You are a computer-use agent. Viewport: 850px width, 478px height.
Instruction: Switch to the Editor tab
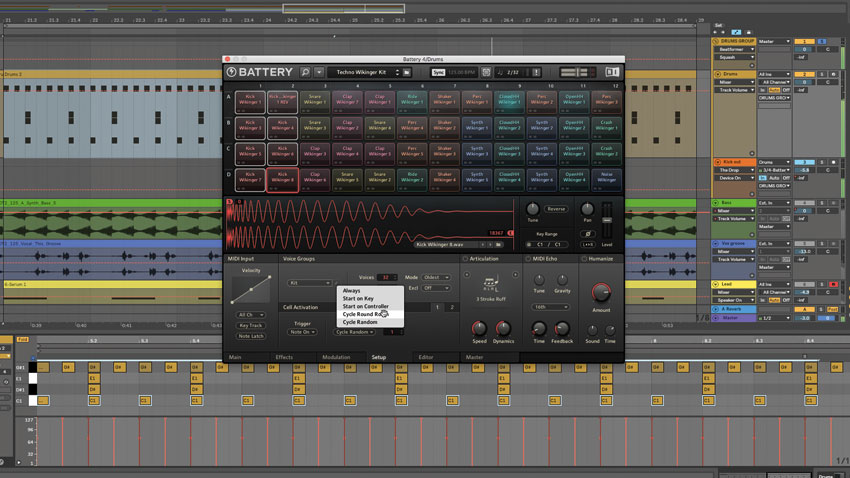click(426, 357)
